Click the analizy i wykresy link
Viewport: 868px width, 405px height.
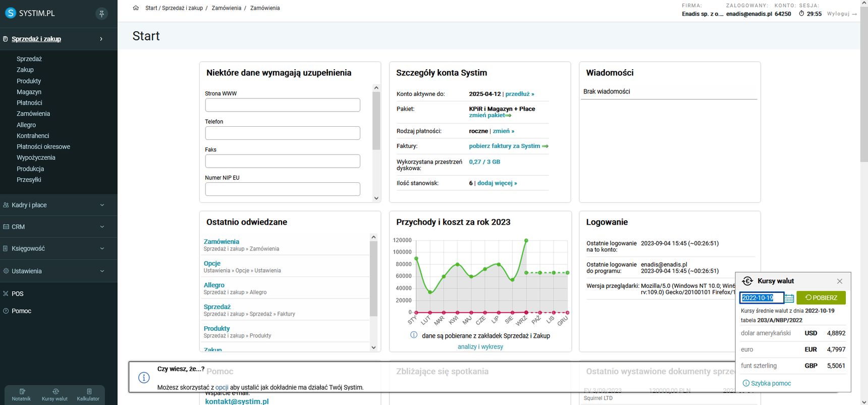[x=480, y=346]
